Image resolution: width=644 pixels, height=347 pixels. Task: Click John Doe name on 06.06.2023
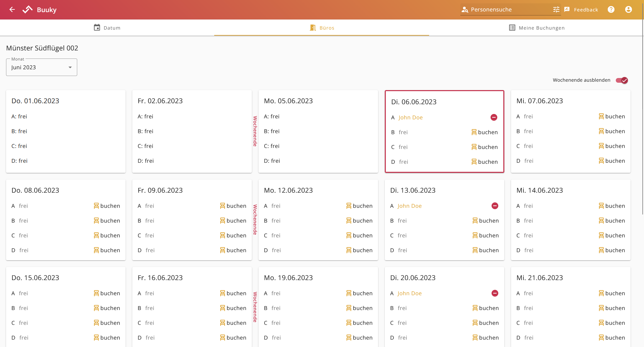click(x=411, y=117)
